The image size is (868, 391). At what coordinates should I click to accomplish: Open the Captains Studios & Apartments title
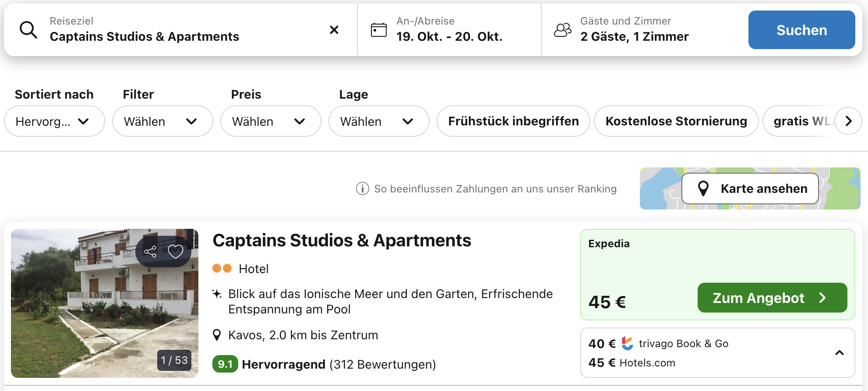click(x=342, y=241)
